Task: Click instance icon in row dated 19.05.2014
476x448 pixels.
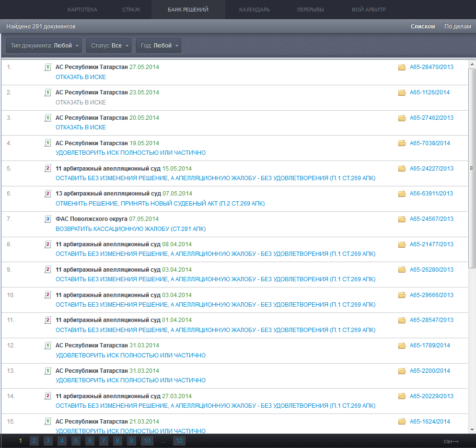Action: coord(47,143)
